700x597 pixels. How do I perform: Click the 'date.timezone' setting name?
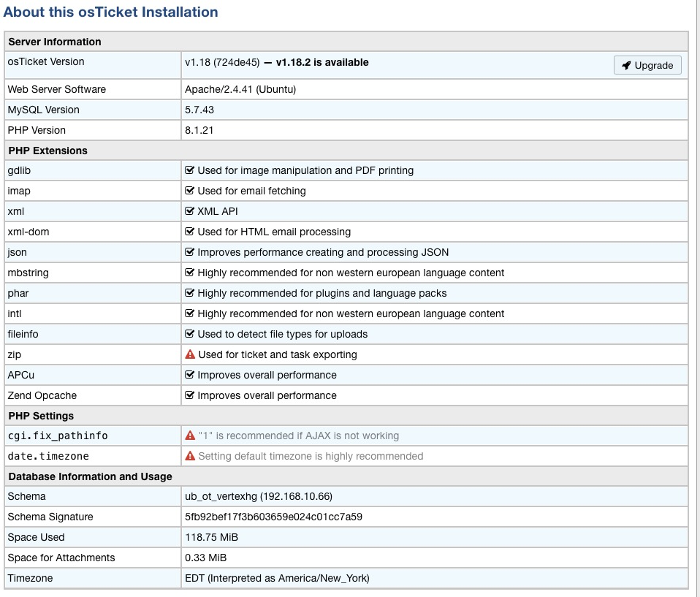(x=48, y=456)
